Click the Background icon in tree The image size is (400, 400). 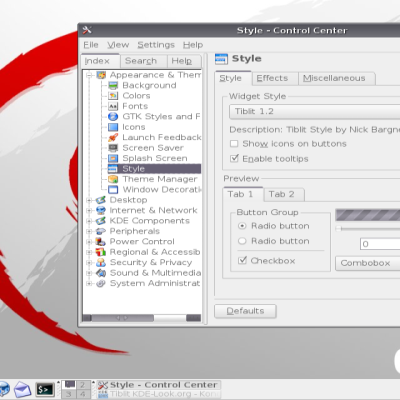pyautogui.click(x=113, y=86)
